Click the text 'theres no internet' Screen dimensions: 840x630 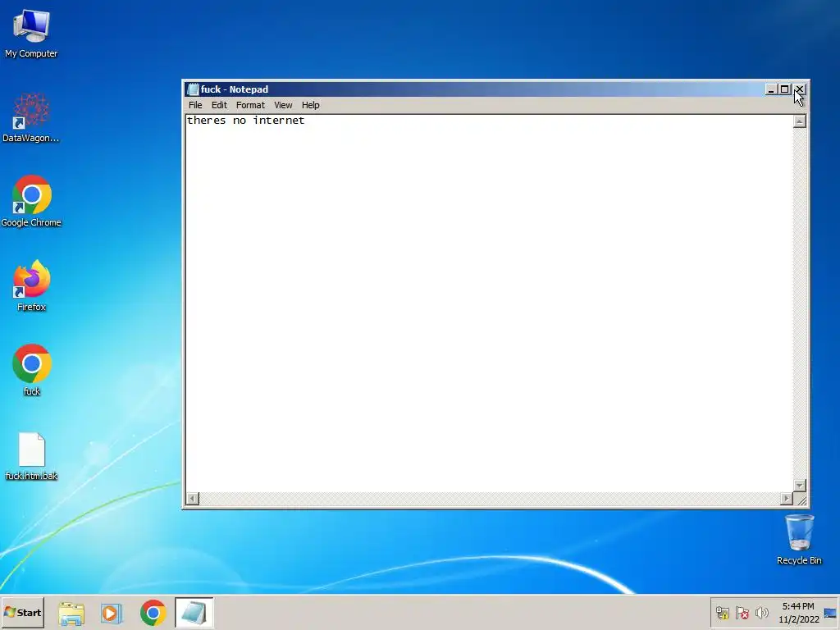tap(246, 121)
